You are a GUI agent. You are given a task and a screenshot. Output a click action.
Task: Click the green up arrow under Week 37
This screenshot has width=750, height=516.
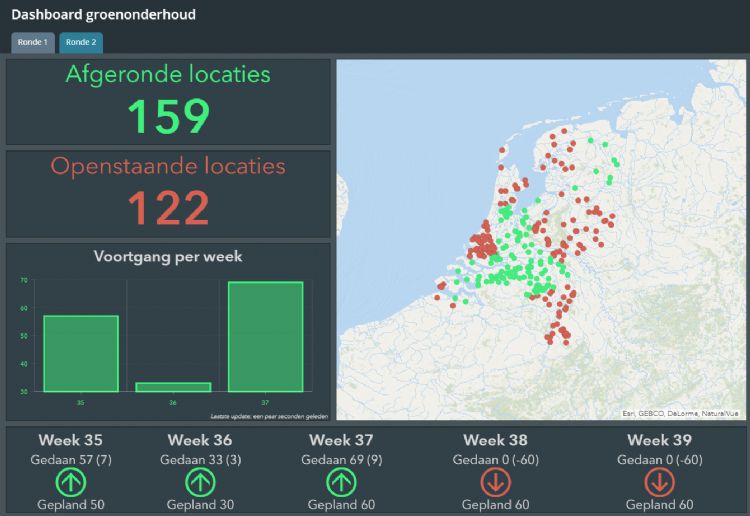pyautogui.click(x=342, y=482)
